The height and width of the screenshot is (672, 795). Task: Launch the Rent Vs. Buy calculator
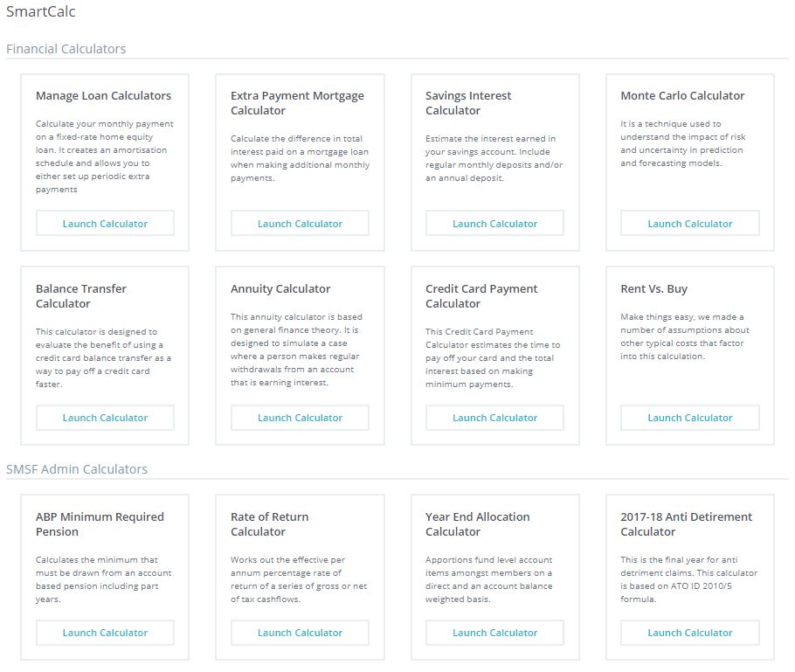click(x=689, y=418)
